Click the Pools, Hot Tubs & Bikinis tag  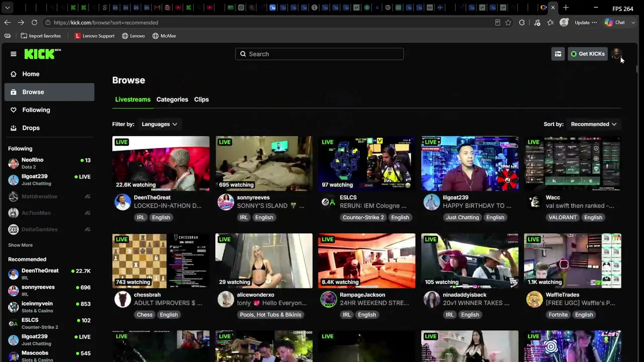point(271,315)
